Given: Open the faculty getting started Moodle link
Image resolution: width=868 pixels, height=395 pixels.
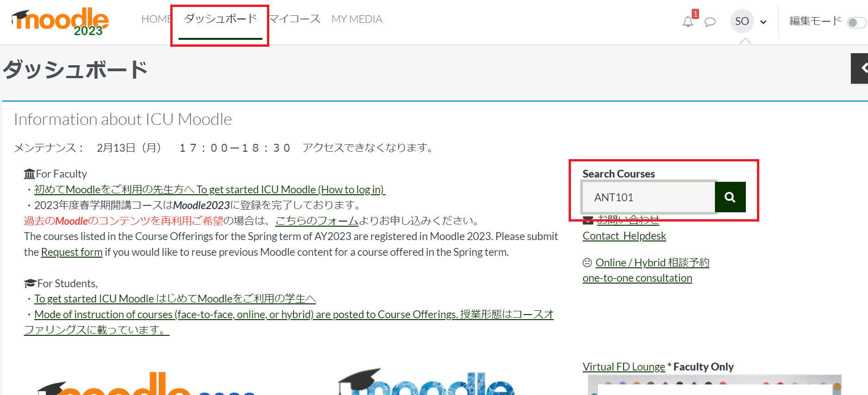Looking at the screenshot, I should pyautogui.click(x=210, y=190).
